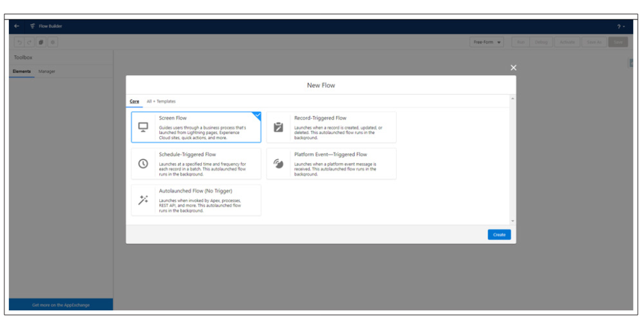Click the Save button
This screenshot has height=321, width=644.
618,42
